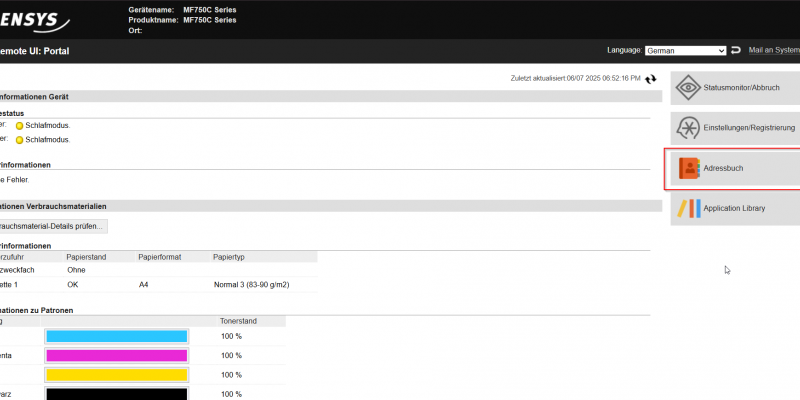Launch Application Library via its text label
Viewport: 800px width, 400px height.
click(x=734, y=208)
